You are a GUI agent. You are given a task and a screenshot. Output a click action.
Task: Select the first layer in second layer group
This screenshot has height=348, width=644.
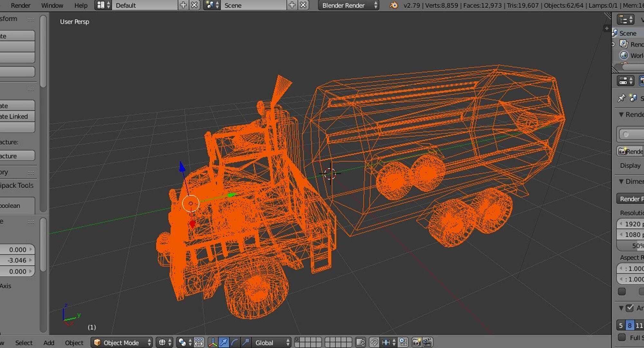[x=328, y=340]
